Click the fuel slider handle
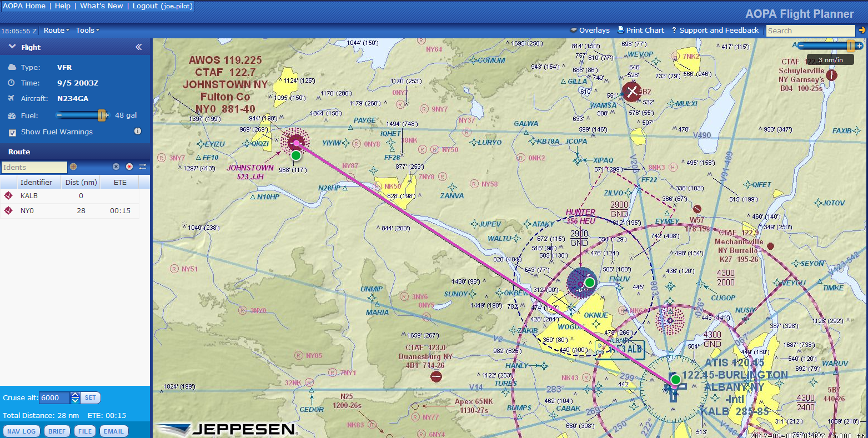Screen dimensions: 868x438 [x=101, y=115]
